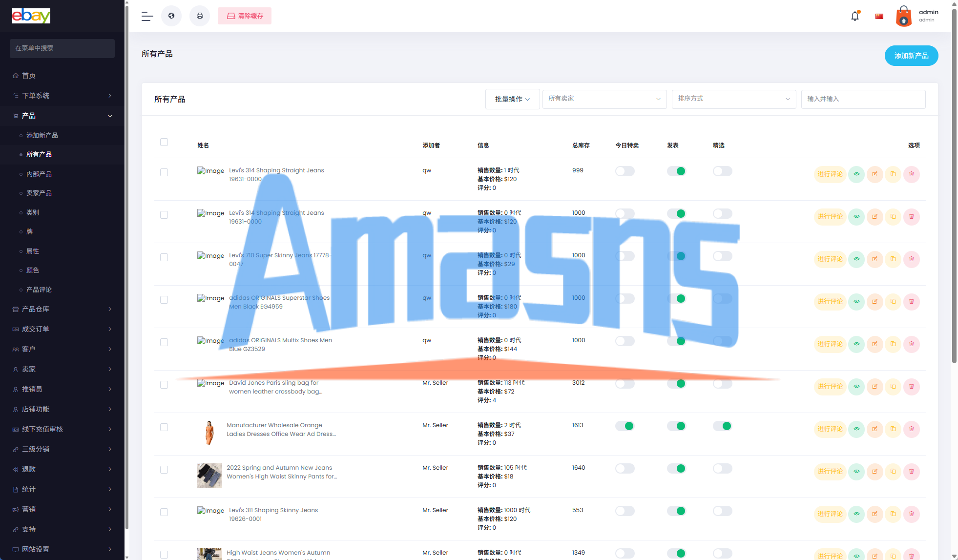Click the 输入并输入 search input field

(863, 99)
